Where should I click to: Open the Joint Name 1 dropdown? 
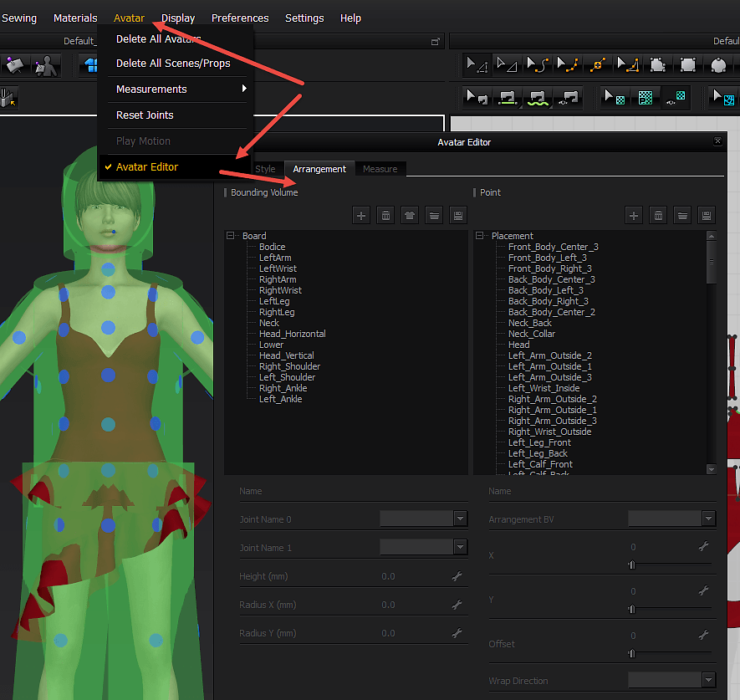coord(460,547)
